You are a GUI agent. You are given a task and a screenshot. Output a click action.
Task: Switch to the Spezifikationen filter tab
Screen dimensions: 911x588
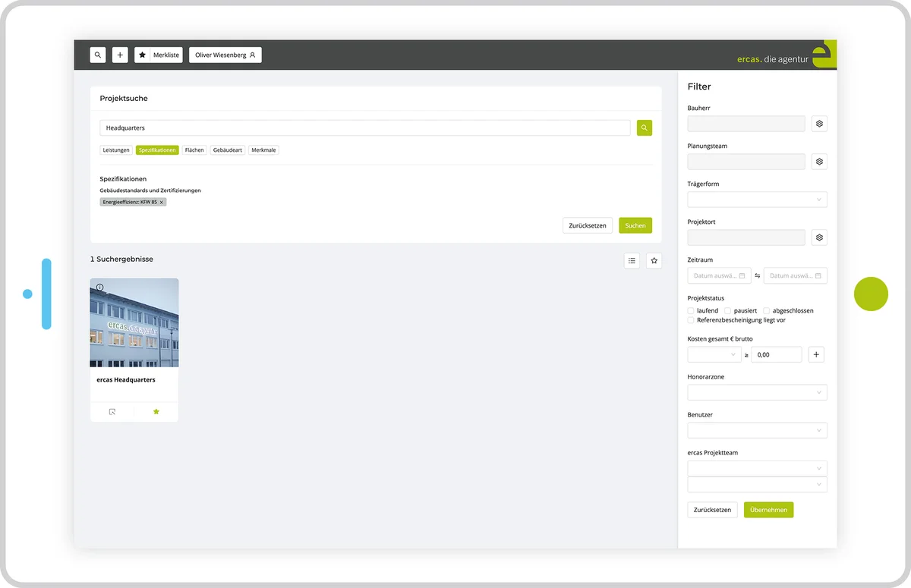[157, 149]
